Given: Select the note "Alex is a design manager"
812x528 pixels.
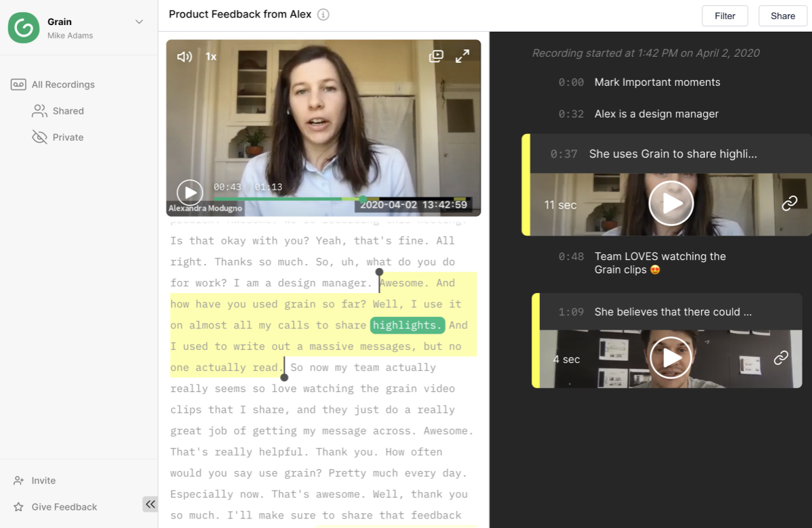Looking at the screenshot, I should (x=656, y=114).
